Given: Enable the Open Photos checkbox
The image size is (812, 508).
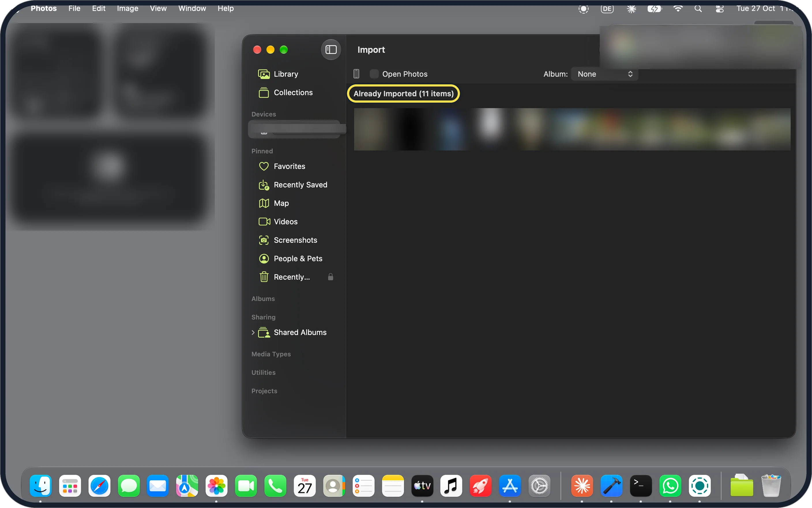Looking at the screenshot, I should (x=374, y=74).
